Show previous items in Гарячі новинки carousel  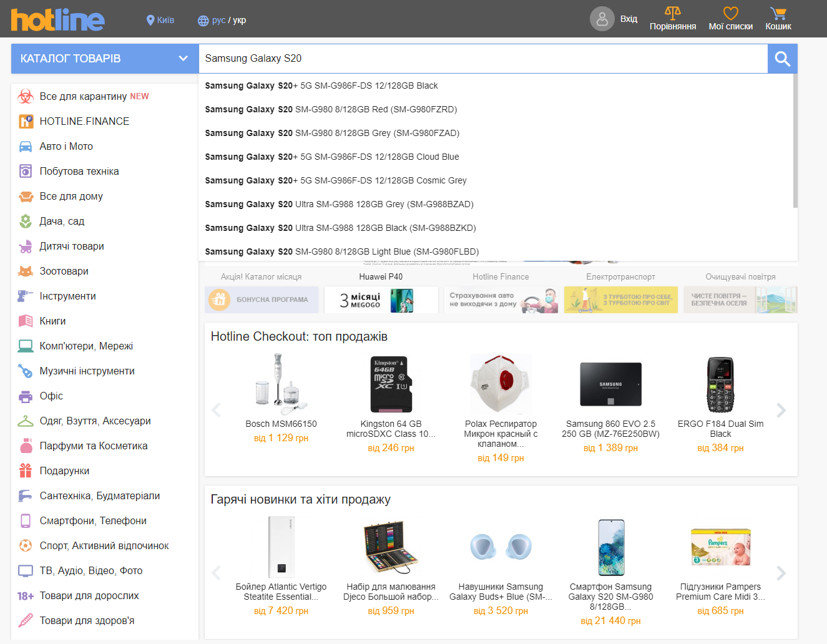(217, 573)
